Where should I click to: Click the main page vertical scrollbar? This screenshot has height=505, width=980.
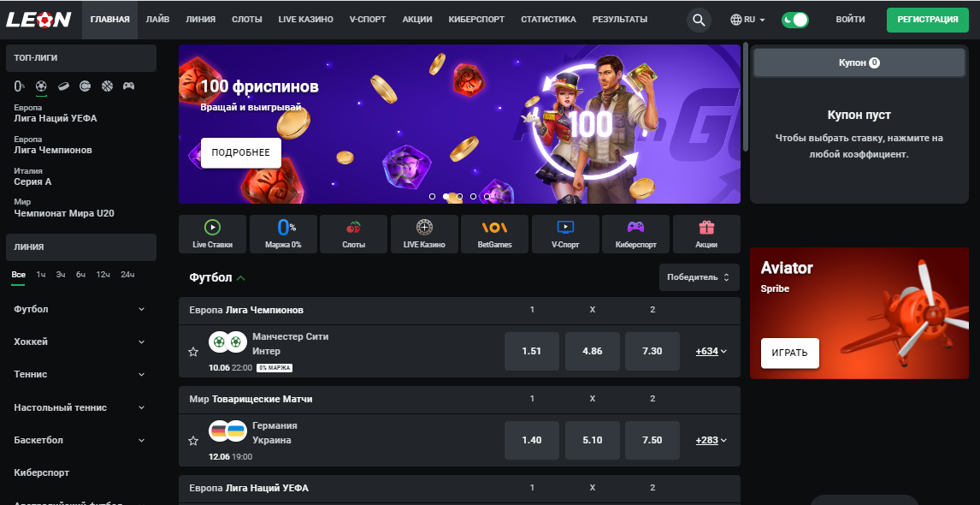click(x=745, y=97)
